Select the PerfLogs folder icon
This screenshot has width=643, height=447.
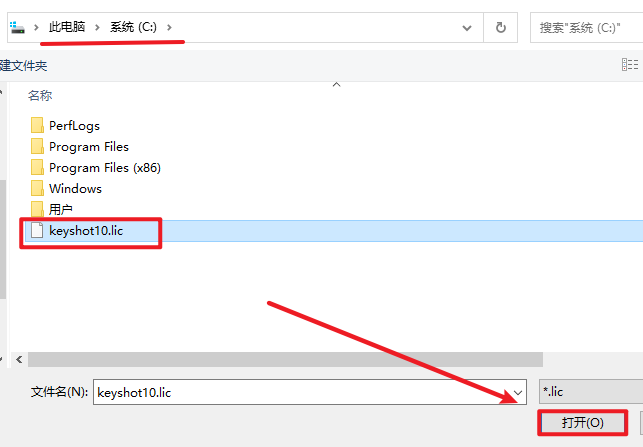point(37,125)
